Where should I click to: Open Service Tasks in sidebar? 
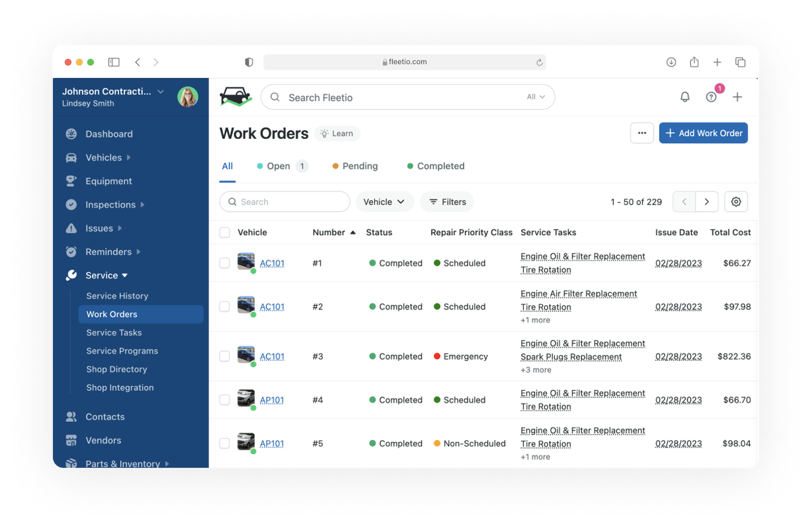[114, 332]
